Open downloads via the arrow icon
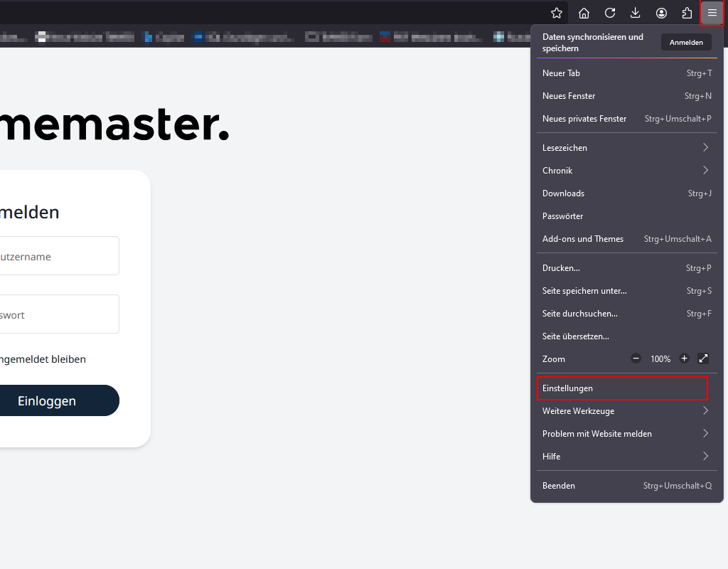The height and width of the screenshot is (569, 728). [635, 13]
